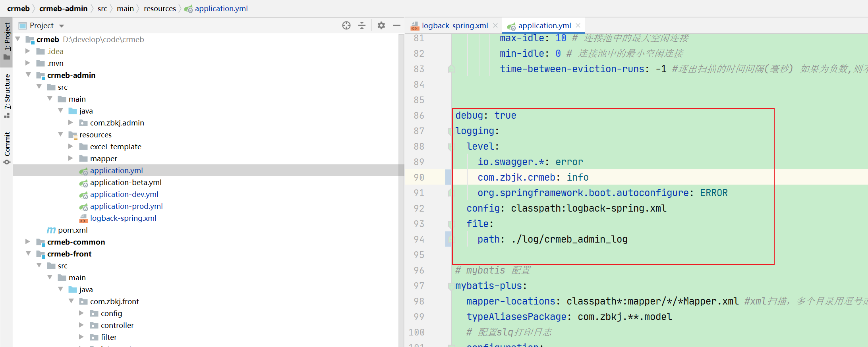Close the logback-spring.xml tab
The height and width of the screenshot is (347, 868).
pos(495,25)
